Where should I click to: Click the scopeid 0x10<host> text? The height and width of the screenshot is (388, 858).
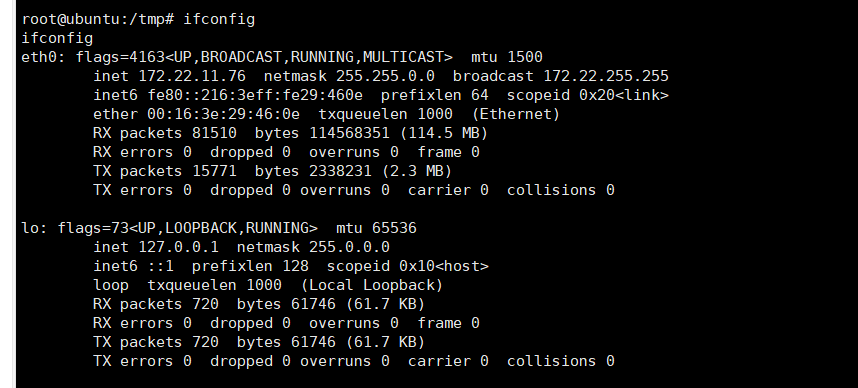pyautogui.click(x=408, y=267)
